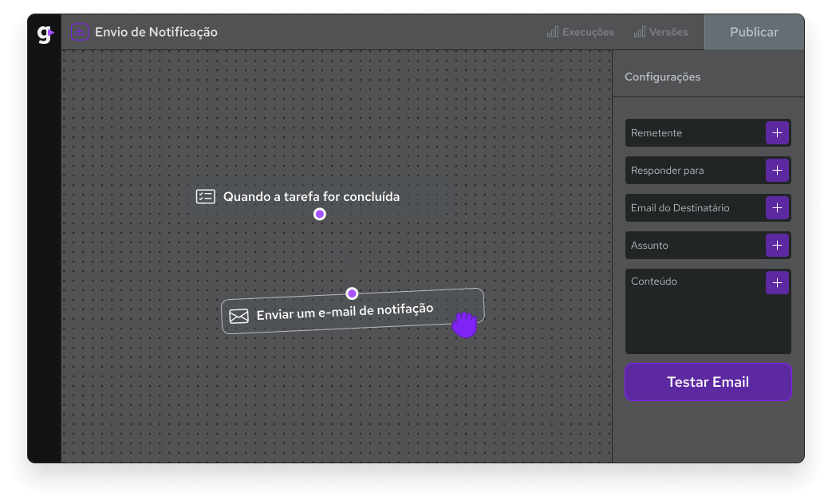Focus the Assunto text field
This screenshot has width=832, height=504.
click(x=694, y=246)
